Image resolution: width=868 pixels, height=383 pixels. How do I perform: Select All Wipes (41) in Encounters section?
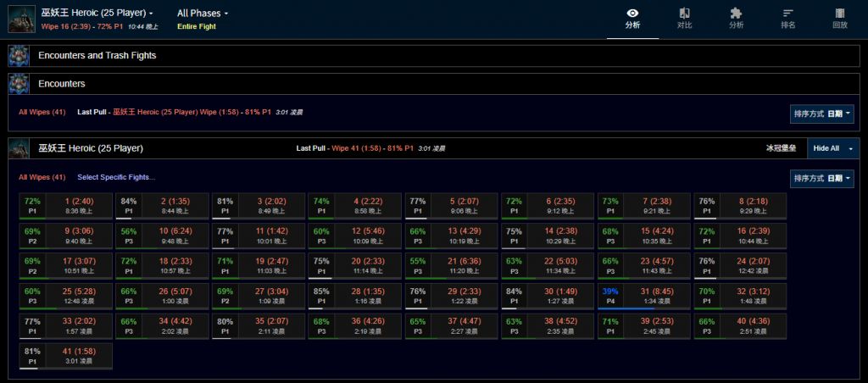tap(42, 112)
